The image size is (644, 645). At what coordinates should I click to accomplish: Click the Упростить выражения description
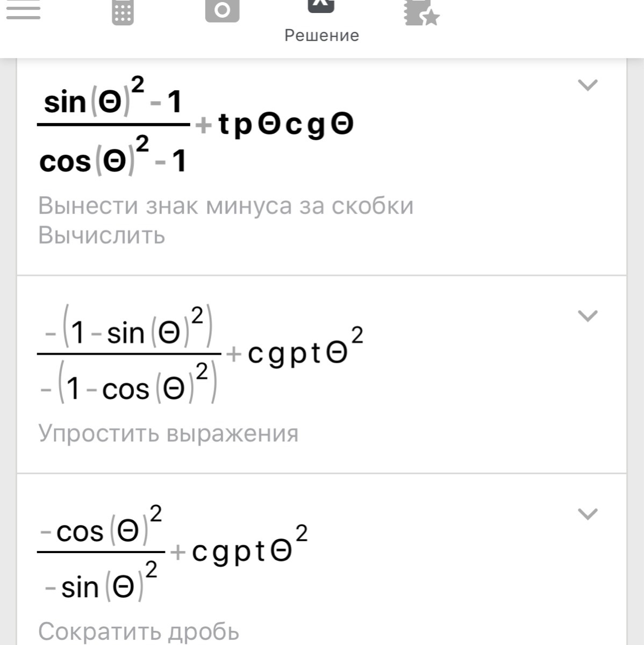coord(168,433)
